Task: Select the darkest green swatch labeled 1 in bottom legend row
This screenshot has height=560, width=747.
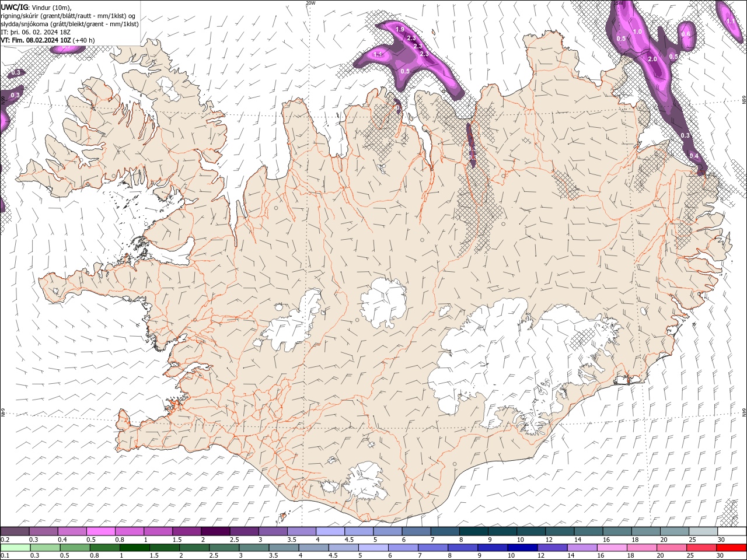Action: (135, 548)
